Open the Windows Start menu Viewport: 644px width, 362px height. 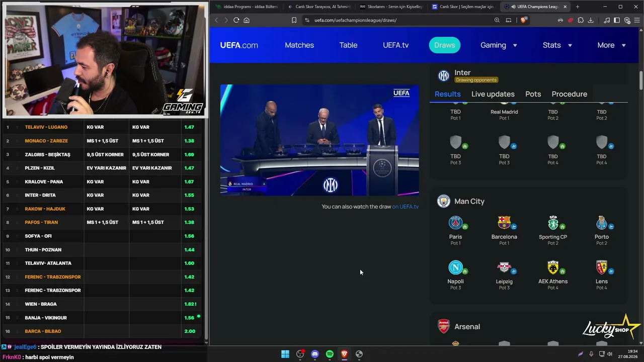(285, 354)
